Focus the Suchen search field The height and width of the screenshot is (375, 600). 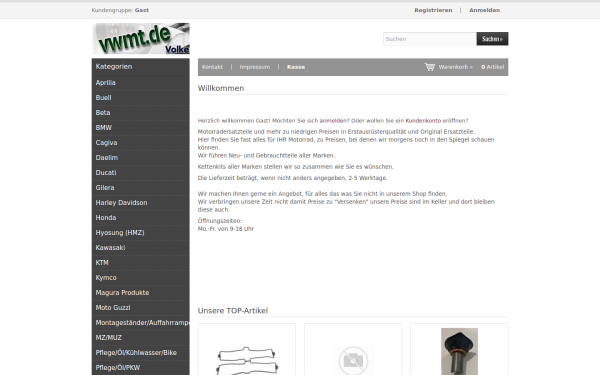click(430, 39)
